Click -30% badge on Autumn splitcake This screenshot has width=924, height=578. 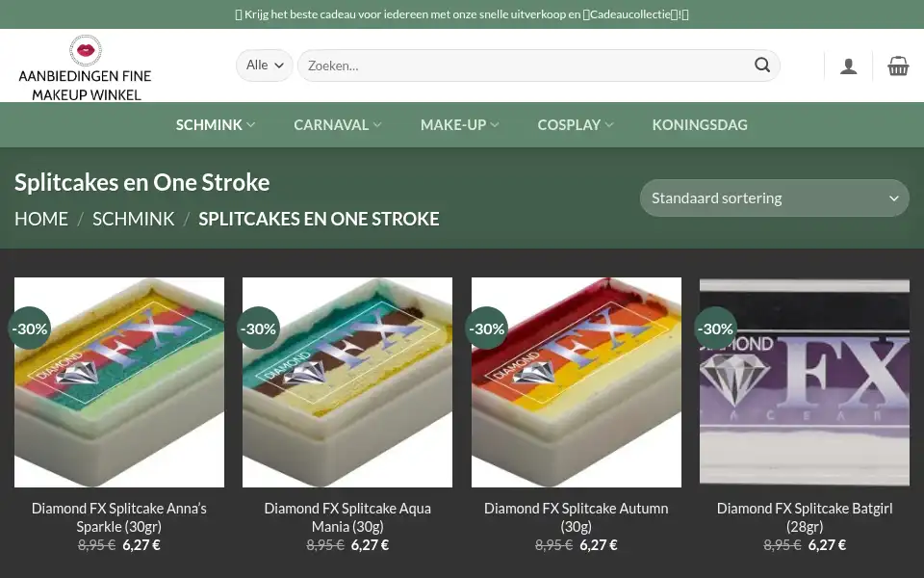click(487, 328)
